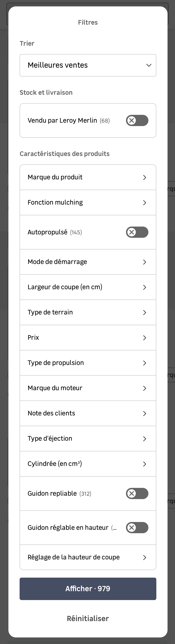Disable the 'Vendu par Leroy Merlin' filter
The height and width of the screenshot is (644, 175).
coord(137,120)
